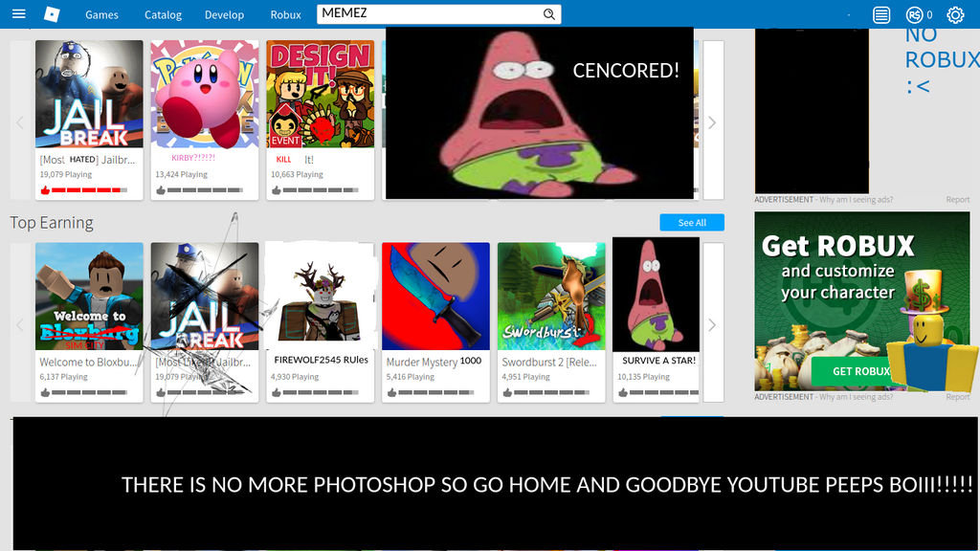
Task: Open the Catalog menu
Action: coord(163,14)
